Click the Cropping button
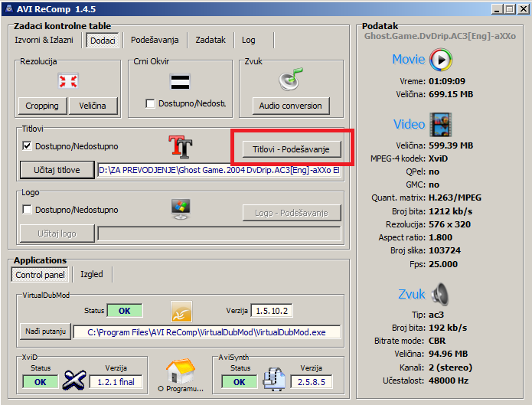The height and width of the screenshot is (405, 532). [x=42, y=106]
